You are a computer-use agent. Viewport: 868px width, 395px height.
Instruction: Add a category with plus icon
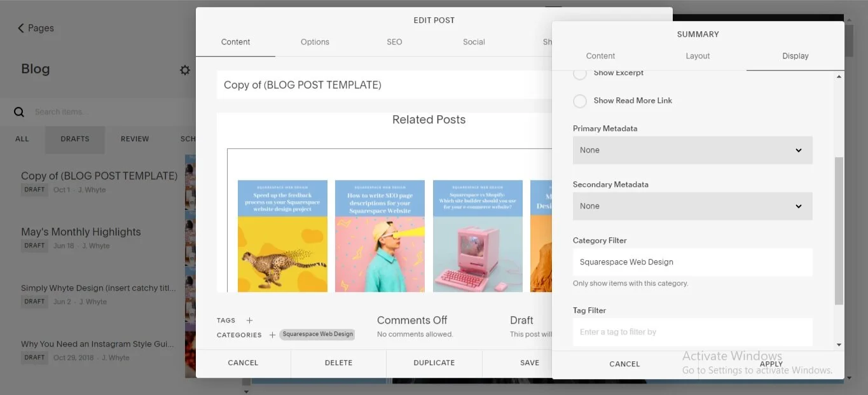(272, 335)
